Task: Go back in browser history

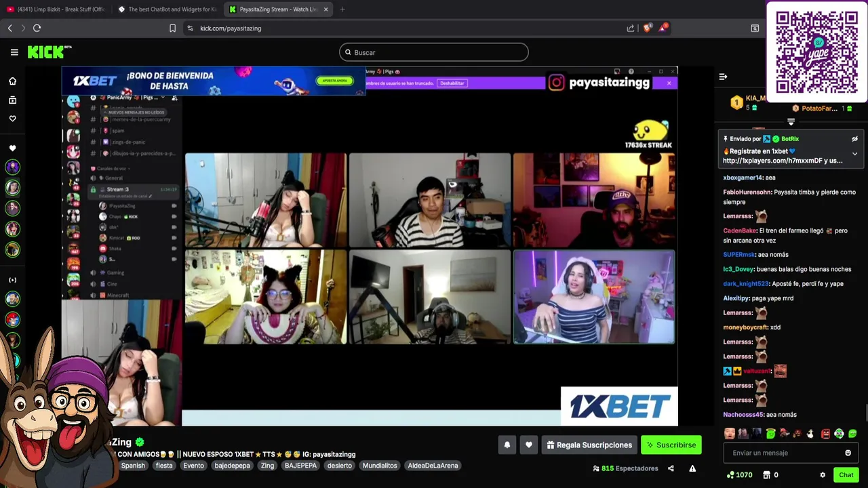Action: coord(9,28)
